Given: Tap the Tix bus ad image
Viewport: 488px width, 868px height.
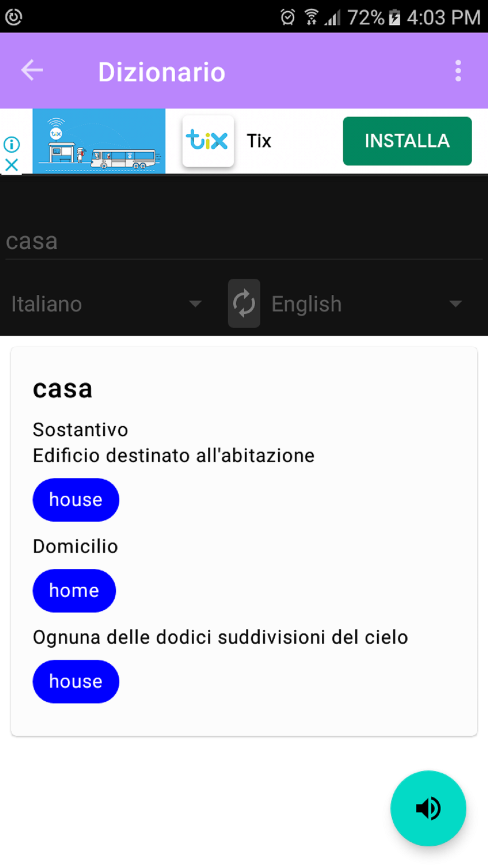Looking at the screenshot, I should (x=99, y=141).
